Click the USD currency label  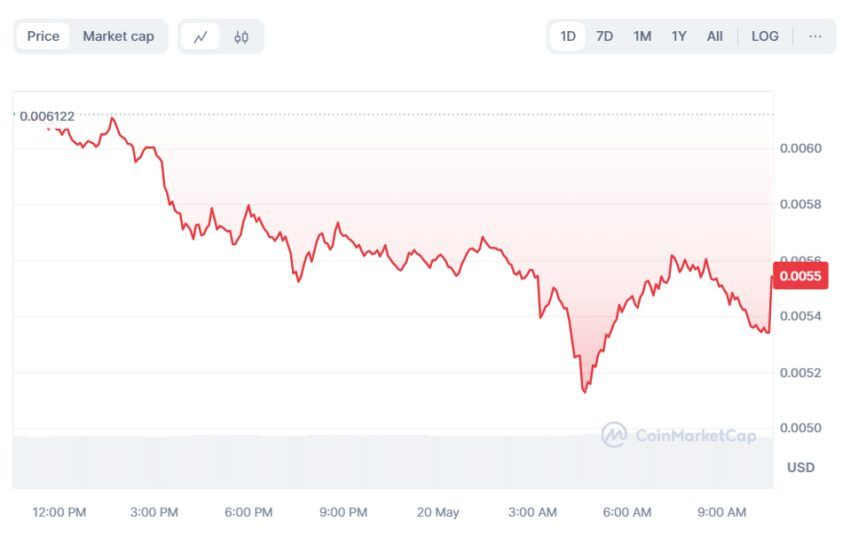[x=800, y=467]
